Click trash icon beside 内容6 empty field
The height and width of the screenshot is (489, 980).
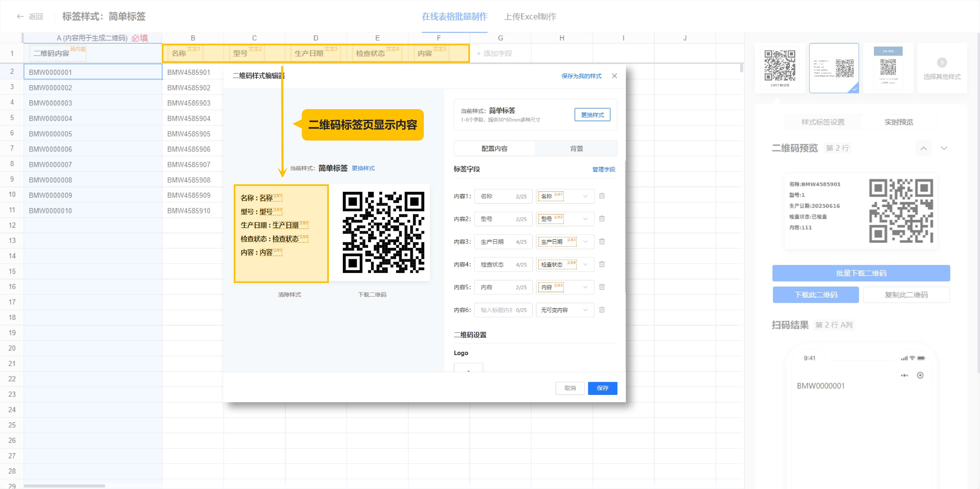(x=602, y=310)
